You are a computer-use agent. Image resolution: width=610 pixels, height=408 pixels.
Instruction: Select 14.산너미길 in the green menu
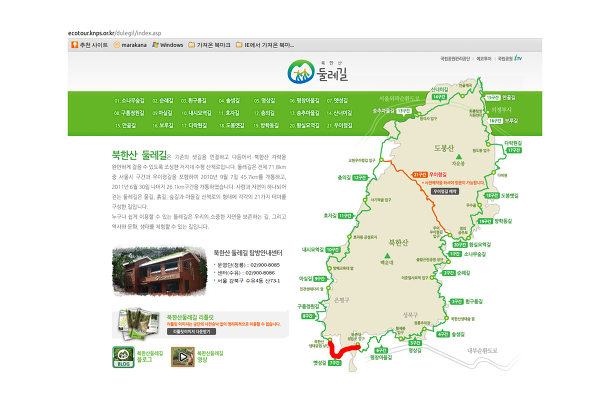pos(339,113)
